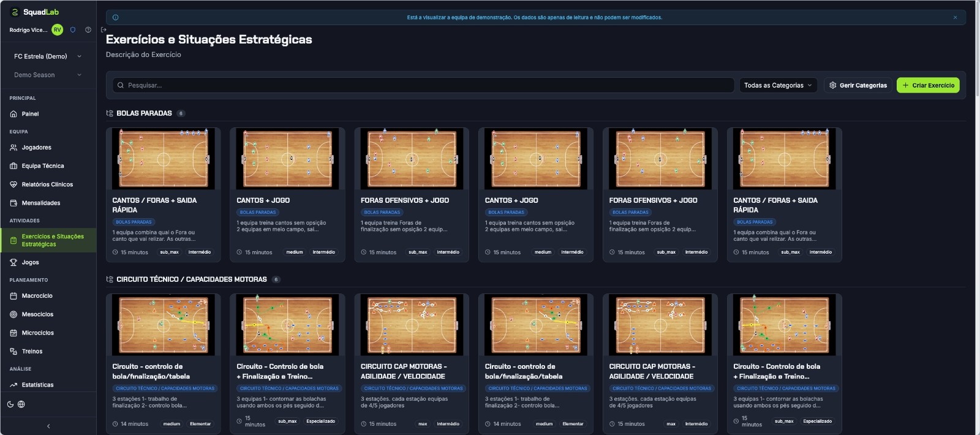This screenshot has height=435, width=980.
Task: Click the count badge beside BOLAS PARADAS
Action: (x=181, y=113)
